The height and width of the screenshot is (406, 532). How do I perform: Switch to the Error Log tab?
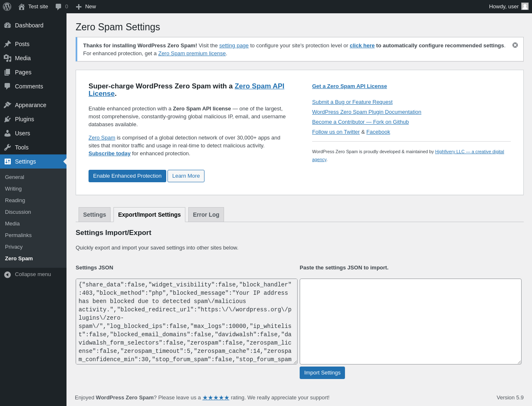click(x=206, y=215)
